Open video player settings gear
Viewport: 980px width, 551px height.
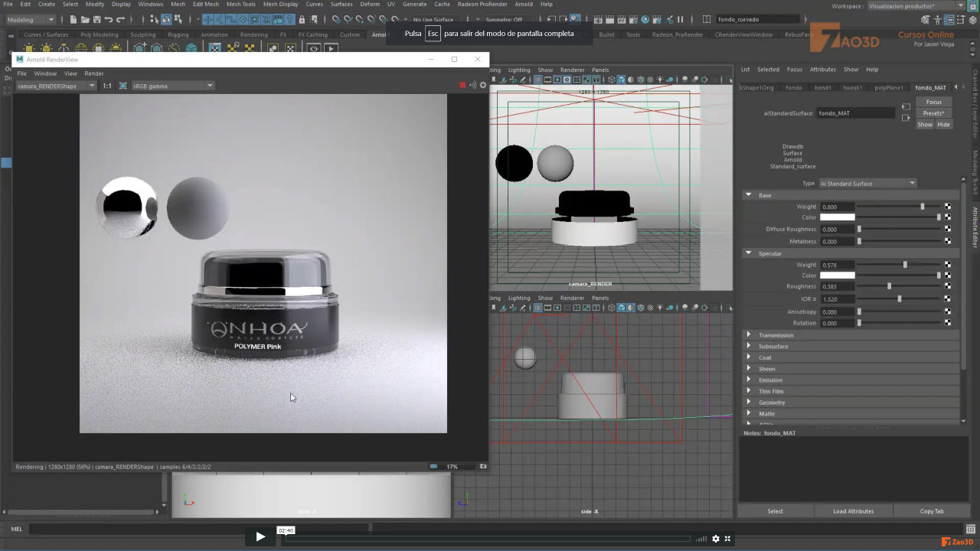[716, 539]
